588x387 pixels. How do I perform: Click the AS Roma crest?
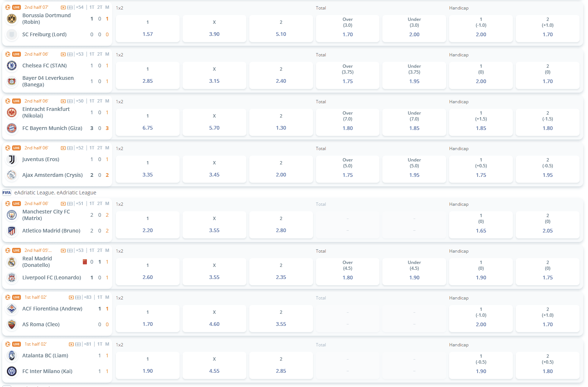(x=12, y=324)
